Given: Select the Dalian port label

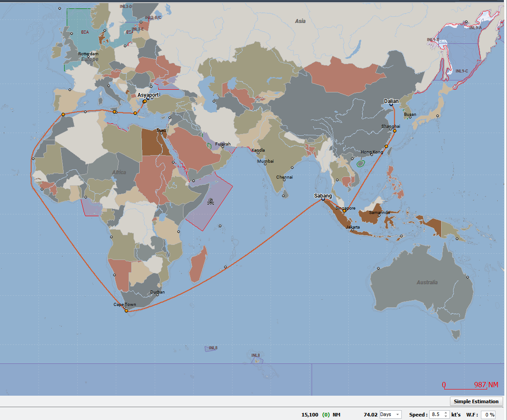Looking at the screenshot, I should click(x=391, y=101).
